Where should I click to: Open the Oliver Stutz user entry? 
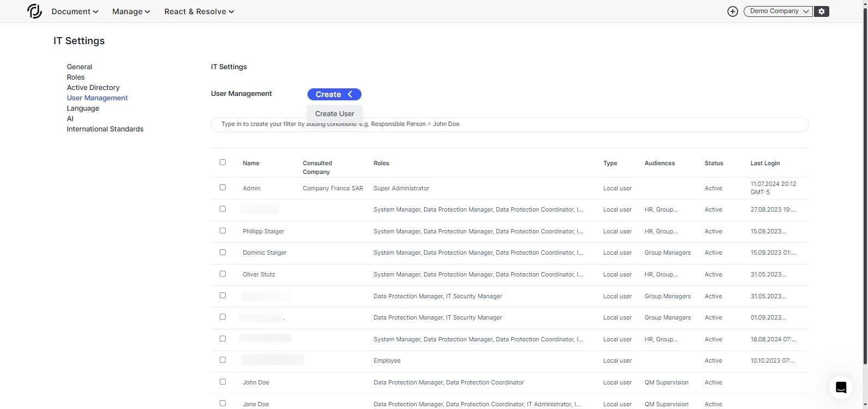(x=259, y=274)
